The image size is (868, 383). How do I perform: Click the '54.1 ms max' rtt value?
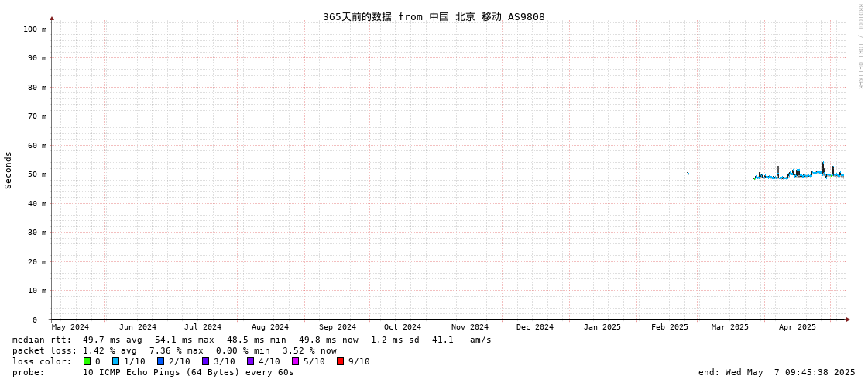184,340
